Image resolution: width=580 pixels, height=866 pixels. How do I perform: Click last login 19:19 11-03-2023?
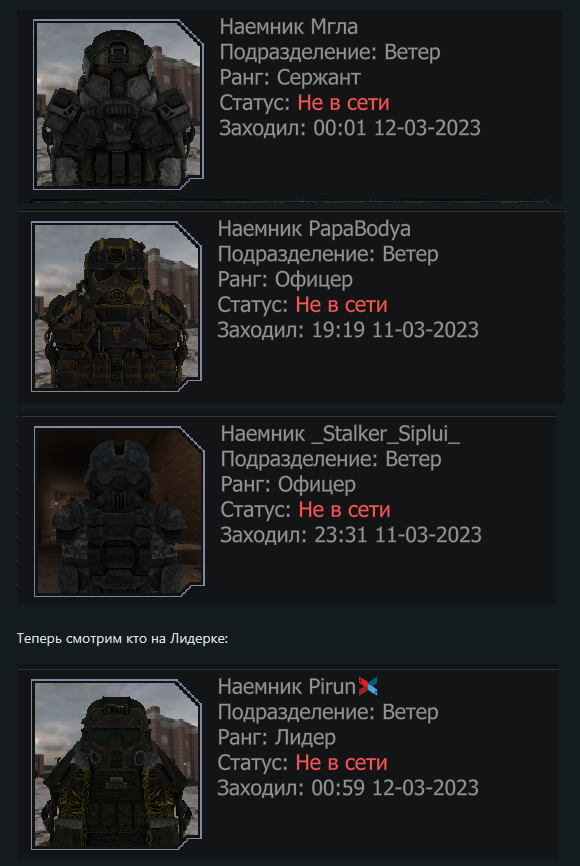click(x=395, y=330)
